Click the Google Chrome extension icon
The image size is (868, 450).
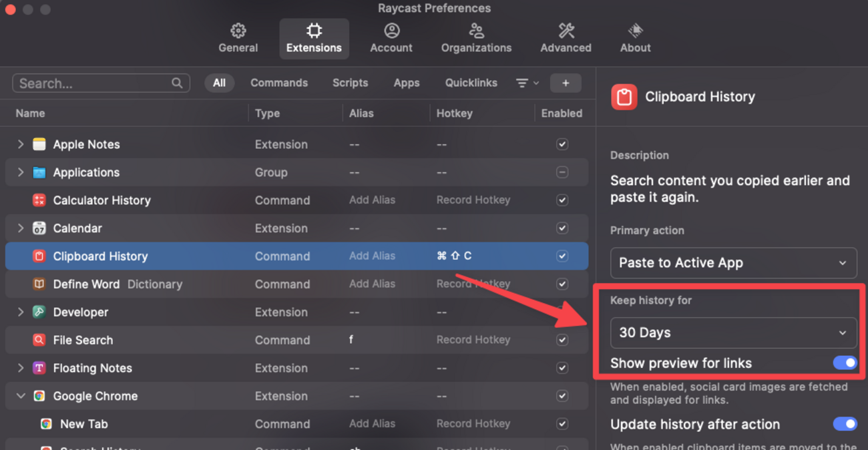(x=39, y=396)
